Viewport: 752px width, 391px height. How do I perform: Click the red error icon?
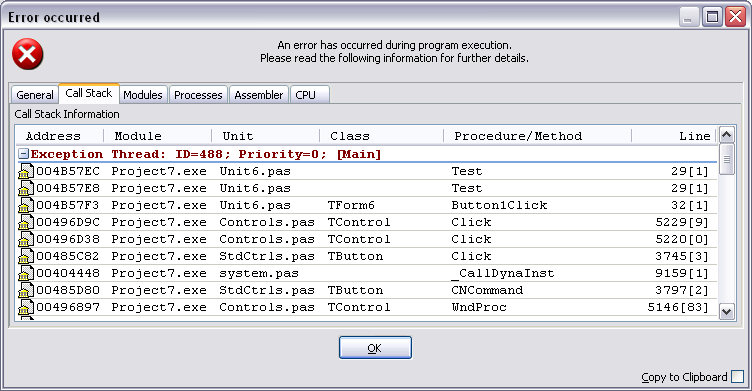(28, 54)
